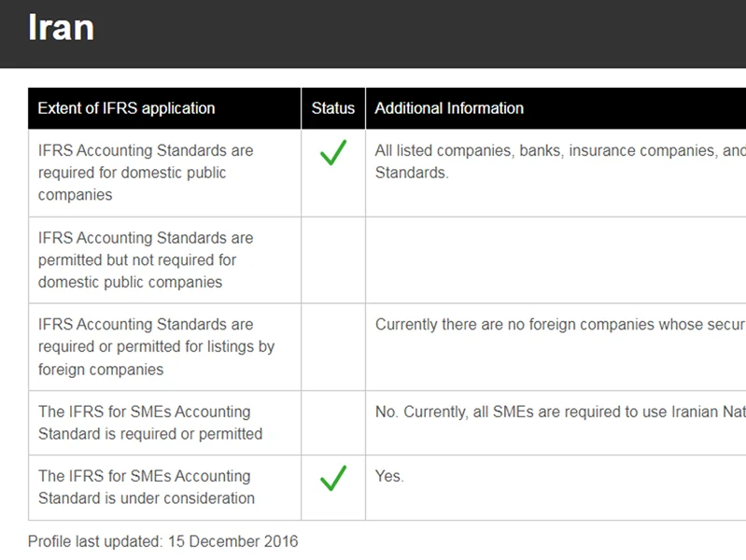Click green checkmark for required domestic public companies
This screenshot has width=746, height=560.
click(333, 152)
